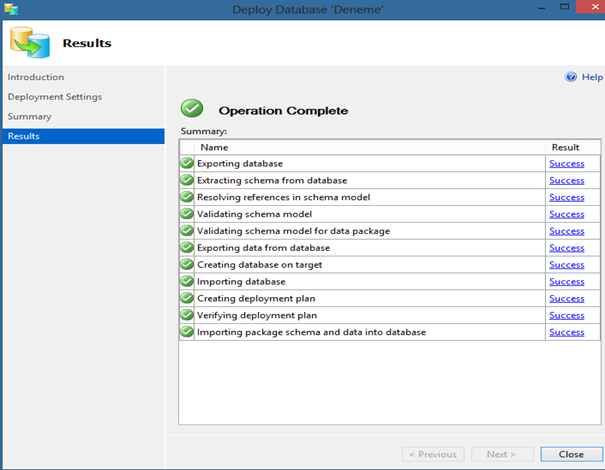Open the Success link for Exporting database
This screenshot has width=605, height=470.
click(x=567, y=164)
